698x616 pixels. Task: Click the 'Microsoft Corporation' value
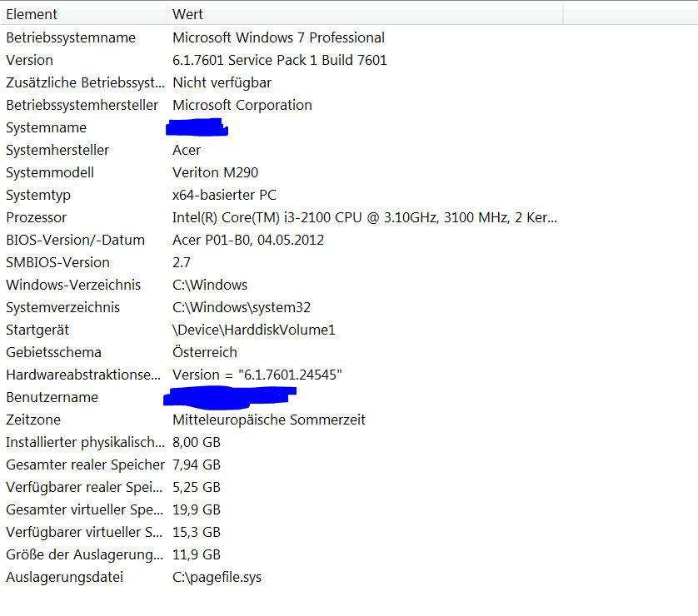242,105
